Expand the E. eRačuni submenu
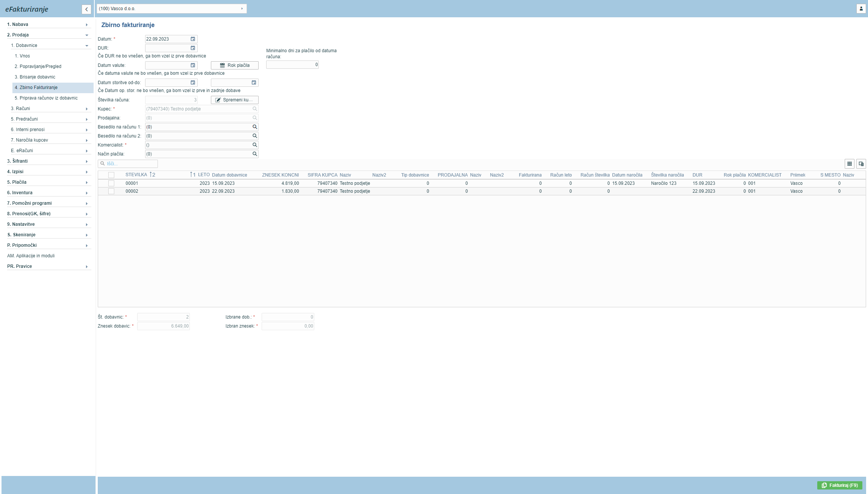 pos(51,151)
